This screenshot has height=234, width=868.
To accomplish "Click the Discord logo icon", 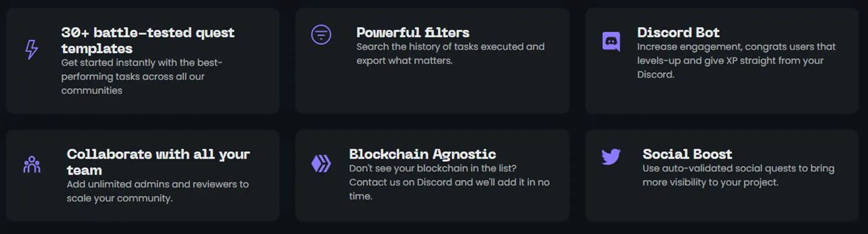I will [611, 42].
